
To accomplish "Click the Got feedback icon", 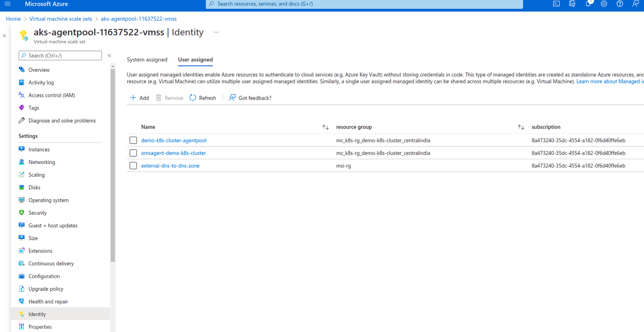I will 232,98.
